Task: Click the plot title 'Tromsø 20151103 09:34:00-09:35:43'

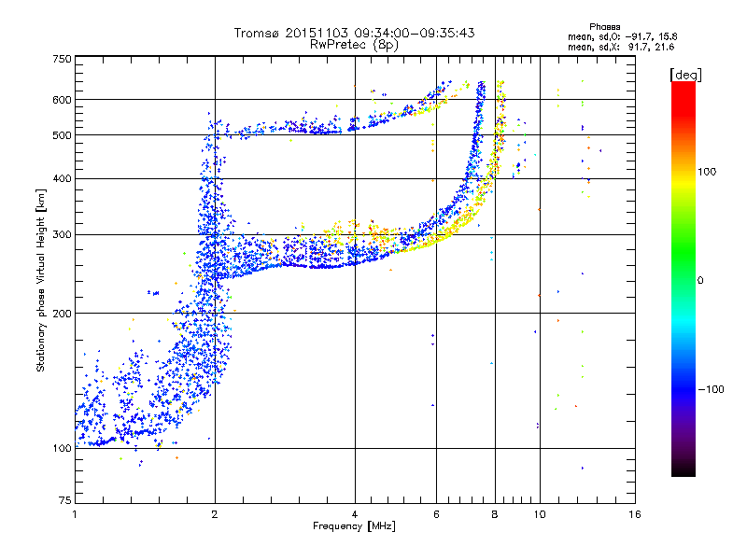Action: 354,33
